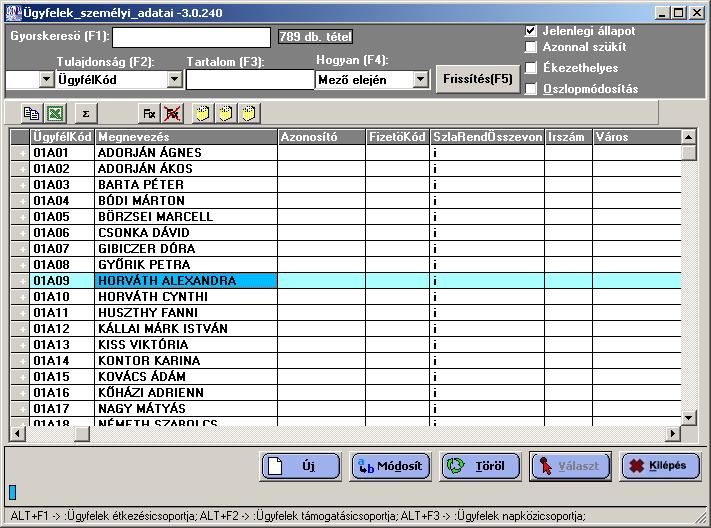This screenshot has height=528, width=711.
Task: Uncheck the Jelenlegi állapot checkbox
Action: point(531,31)
